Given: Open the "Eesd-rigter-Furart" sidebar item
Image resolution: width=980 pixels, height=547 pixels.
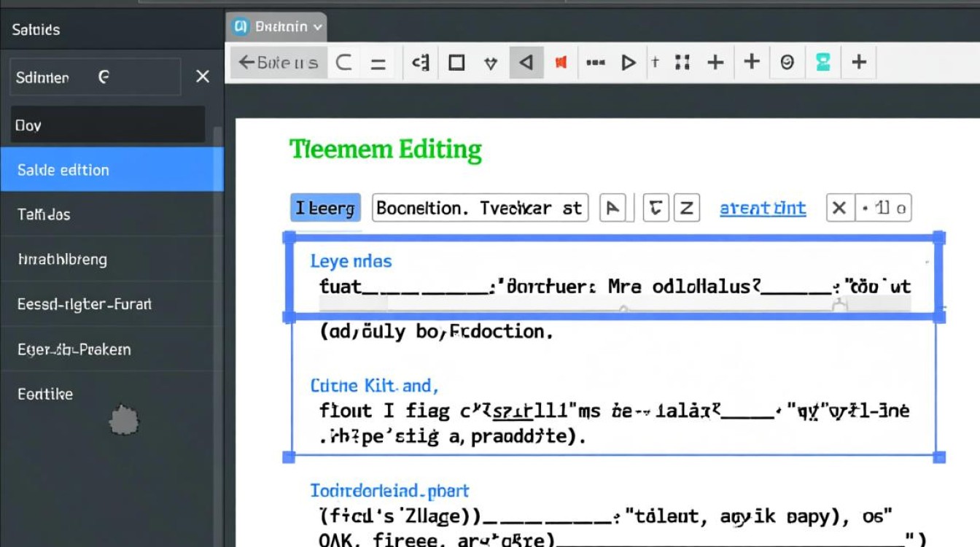Looking at the screenshot, I should click(112, 303).
